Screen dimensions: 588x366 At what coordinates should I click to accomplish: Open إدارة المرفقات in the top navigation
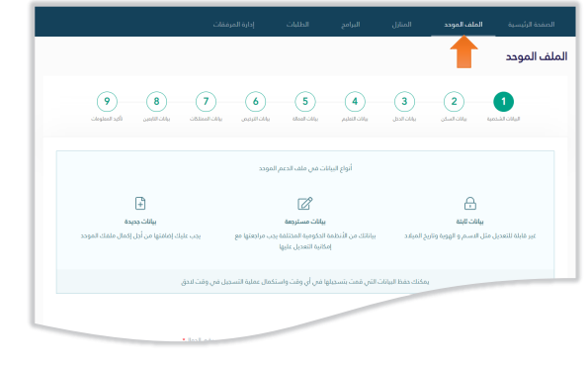(233, 25)
